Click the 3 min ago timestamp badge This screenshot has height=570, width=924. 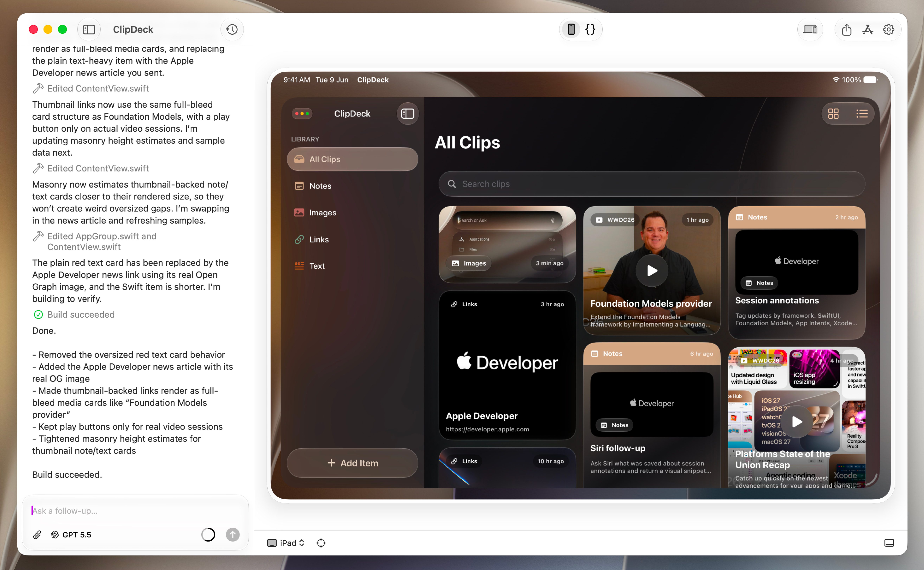tap(550, 263)
